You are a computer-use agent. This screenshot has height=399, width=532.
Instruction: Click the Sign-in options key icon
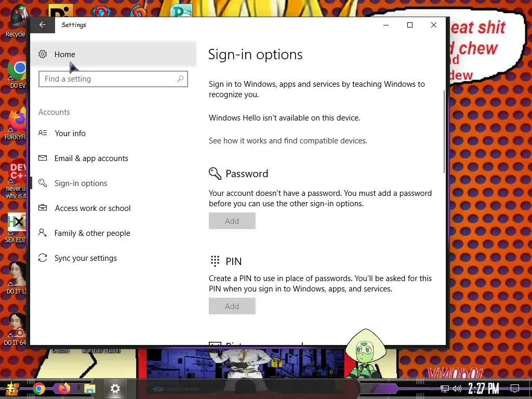click(43, 183)
